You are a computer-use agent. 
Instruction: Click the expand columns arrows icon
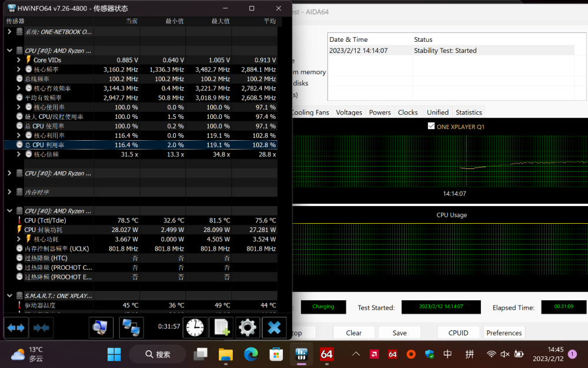coord(16,327)
